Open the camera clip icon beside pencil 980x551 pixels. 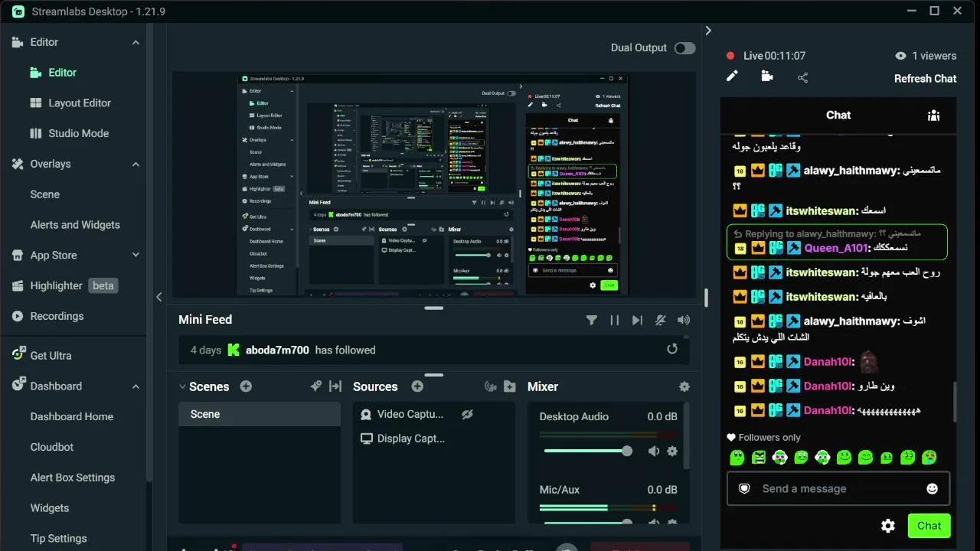pyautogui.click(x=767, y=76)
